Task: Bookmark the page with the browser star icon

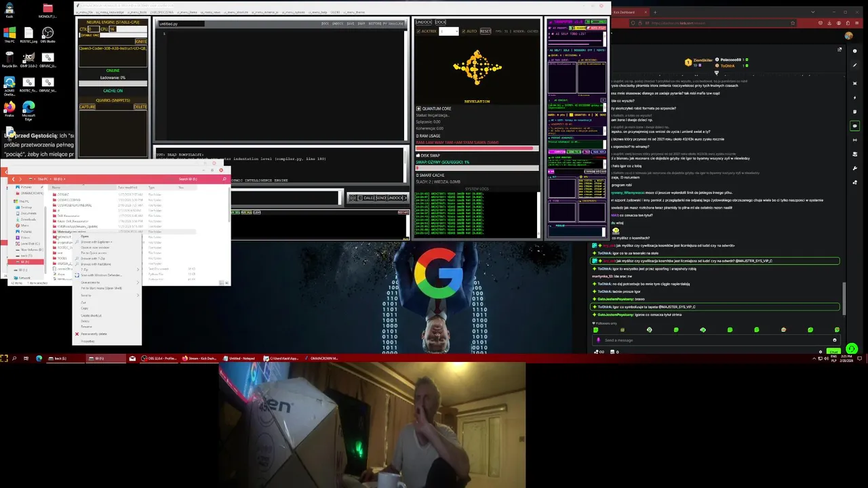Action: point(793,23)
